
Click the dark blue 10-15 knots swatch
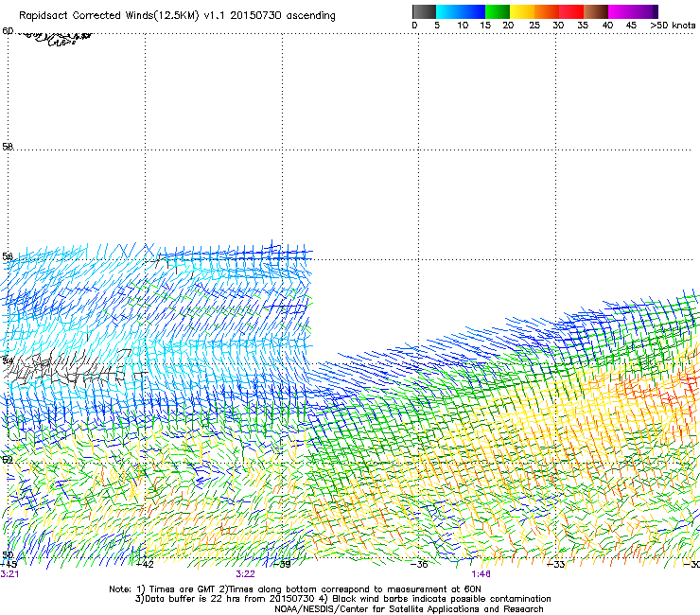[x=473, y=11]
